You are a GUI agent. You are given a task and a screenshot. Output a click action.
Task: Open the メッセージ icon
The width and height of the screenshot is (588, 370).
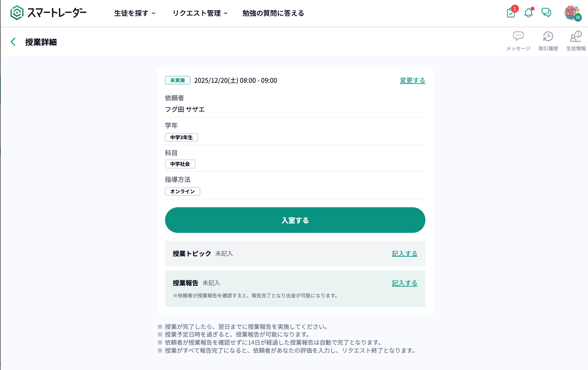coord(518,40)
